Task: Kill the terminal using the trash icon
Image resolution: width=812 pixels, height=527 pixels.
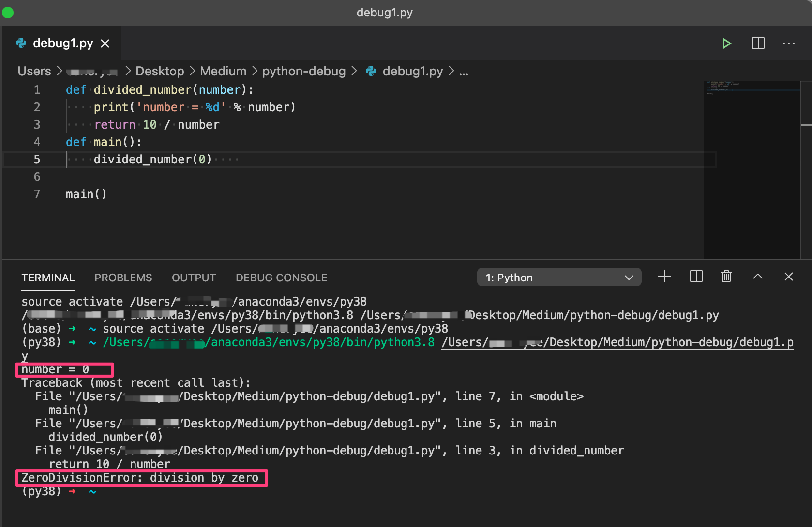Action: coord(726,277)
